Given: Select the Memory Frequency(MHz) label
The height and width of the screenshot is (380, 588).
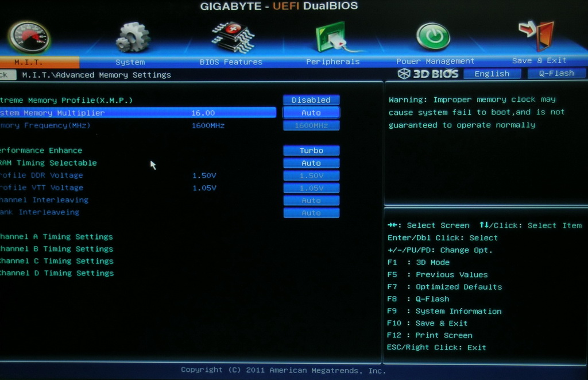Looking at the screenshot, I should coord(45,125).
